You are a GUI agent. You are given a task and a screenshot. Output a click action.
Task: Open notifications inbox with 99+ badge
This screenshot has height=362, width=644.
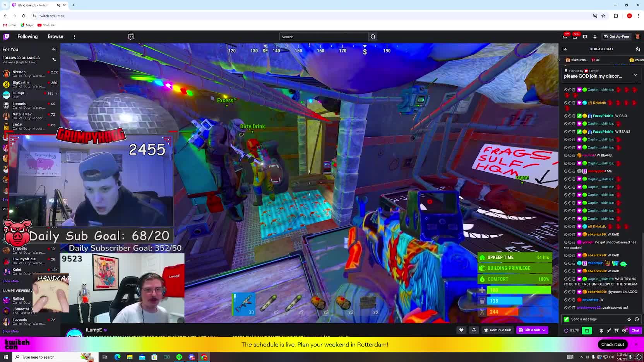(x=575, y=36)
